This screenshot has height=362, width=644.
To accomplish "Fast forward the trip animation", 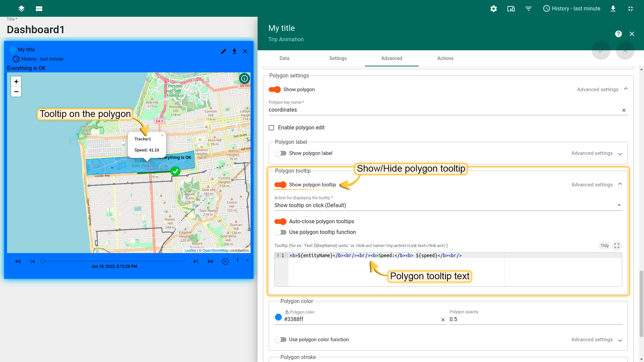I will pos(211,261).
